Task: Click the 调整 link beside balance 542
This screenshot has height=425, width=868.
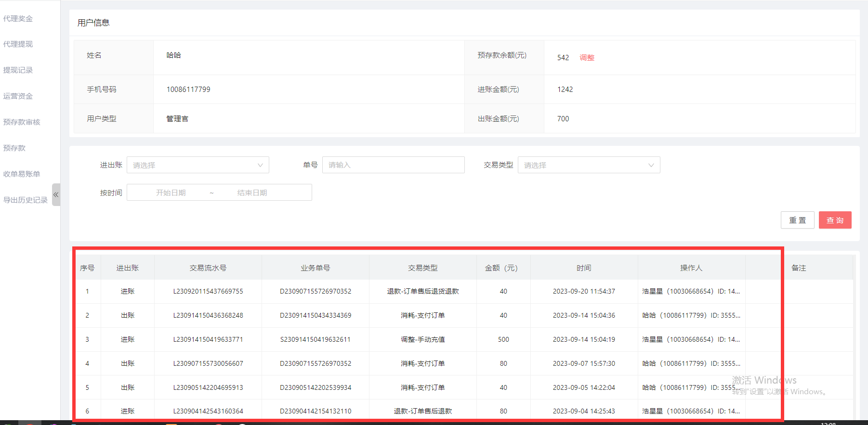Action: coord(587,58)
